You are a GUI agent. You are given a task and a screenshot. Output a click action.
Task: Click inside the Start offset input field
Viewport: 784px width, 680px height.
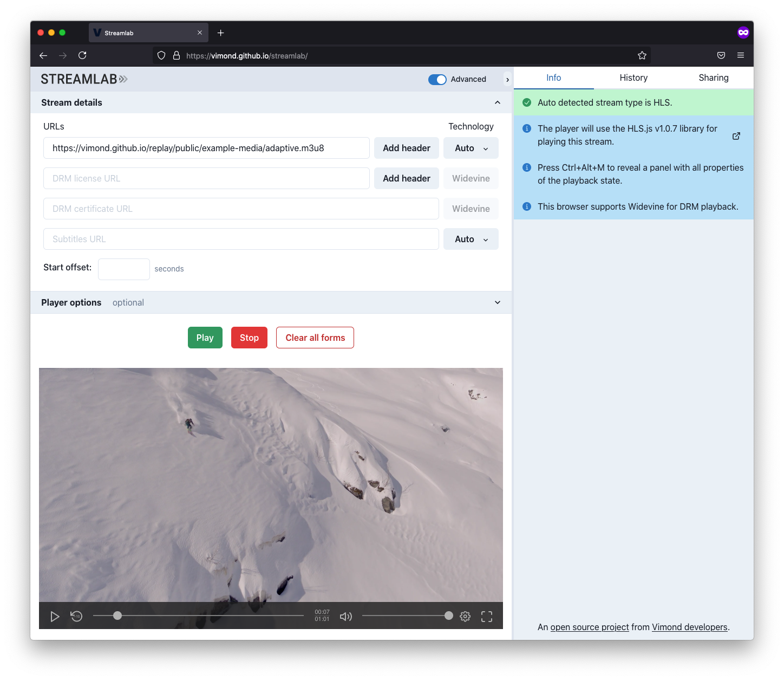point(123,269)
